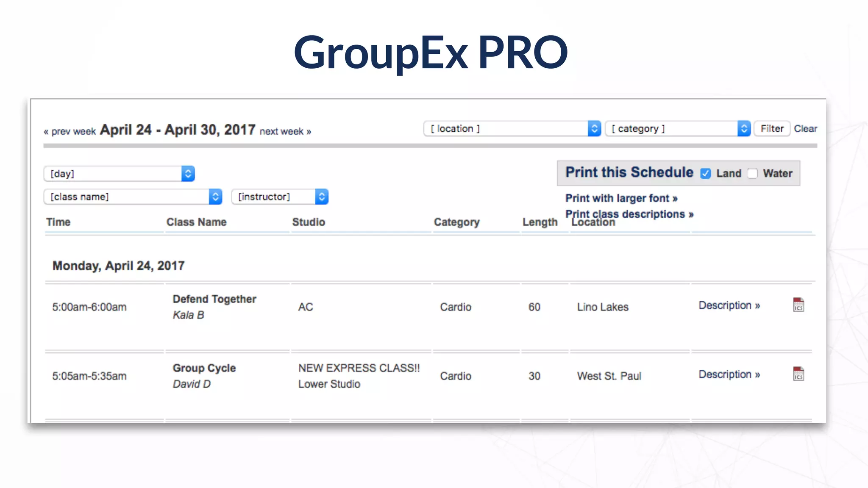Click the Studio column header
The image size is (868, 488).
point(309,222)
